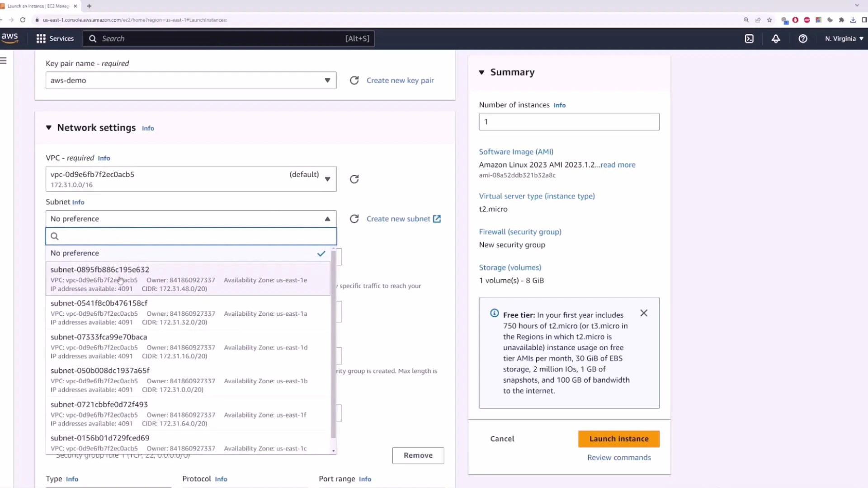Open browser Downloads icon
This screenshot has width=868, height=488.
click(854, 20)
